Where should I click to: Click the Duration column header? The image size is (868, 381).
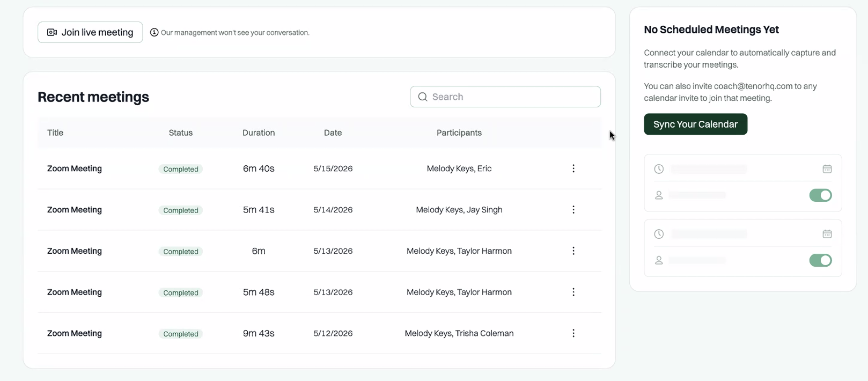259,133
